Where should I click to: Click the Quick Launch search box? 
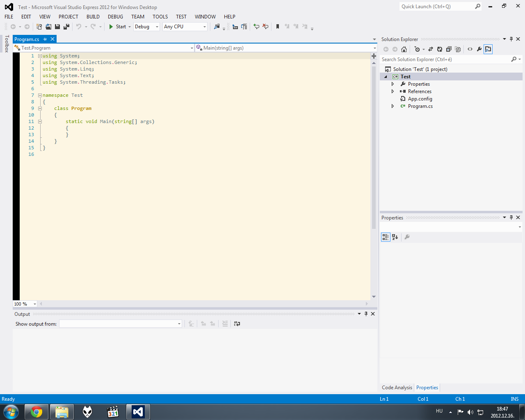pyautogui.click(x=437, y=7)
